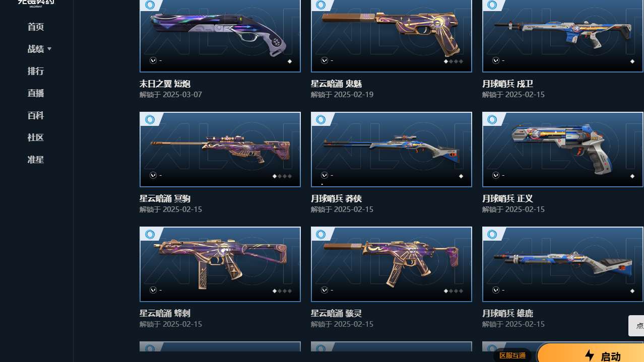Open the 准星 sidebar menu item
Viewport: 644px width, 362px height.
coord(36,160)
